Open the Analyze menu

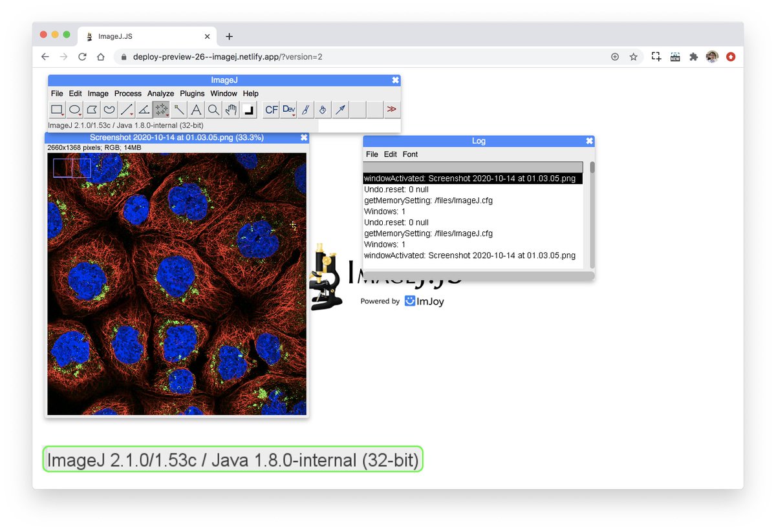click(x=160, y=94)
